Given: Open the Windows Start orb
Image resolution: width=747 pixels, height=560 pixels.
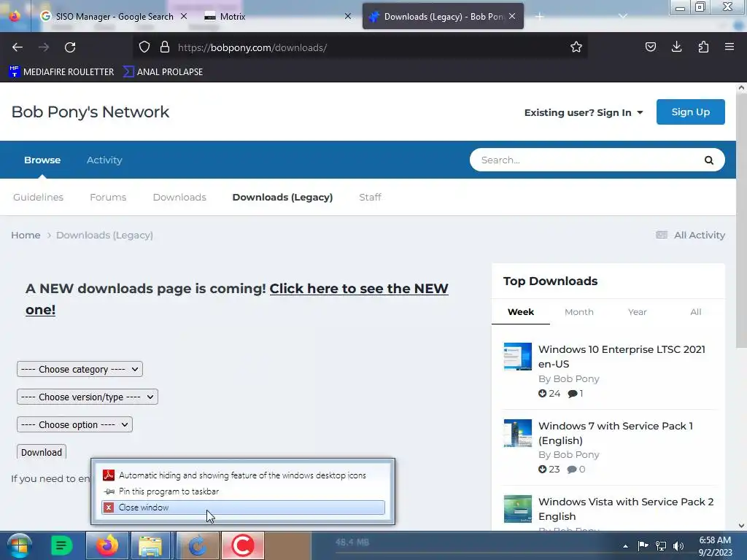Looking at the screenshot, I should (x=19, y=545).
